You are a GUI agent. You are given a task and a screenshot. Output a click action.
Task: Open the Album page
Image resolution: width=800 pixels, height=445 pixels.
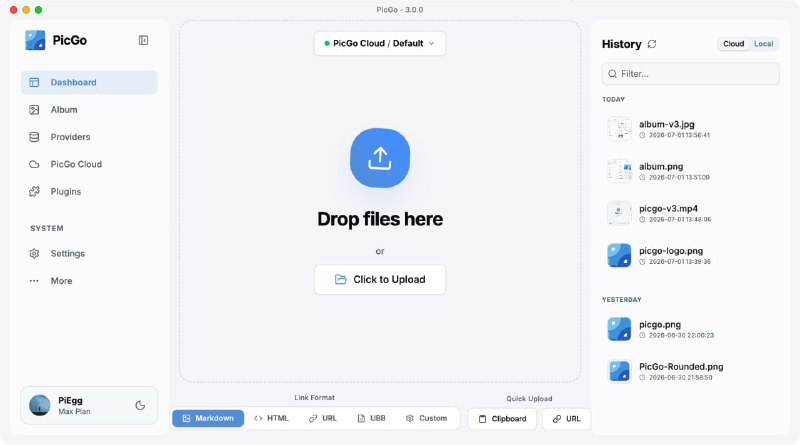[x=89, y=110]
